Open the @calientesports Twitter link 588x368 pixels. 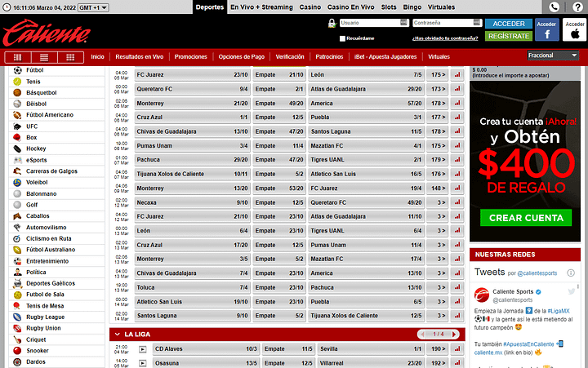click(x=537, y=273)
